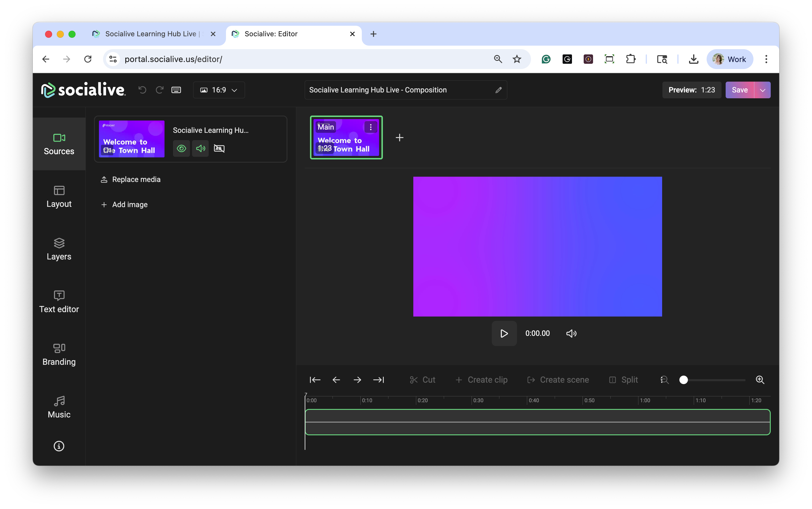Open the info icon in sidebar

pyautogui.click(x=59, y=446)
